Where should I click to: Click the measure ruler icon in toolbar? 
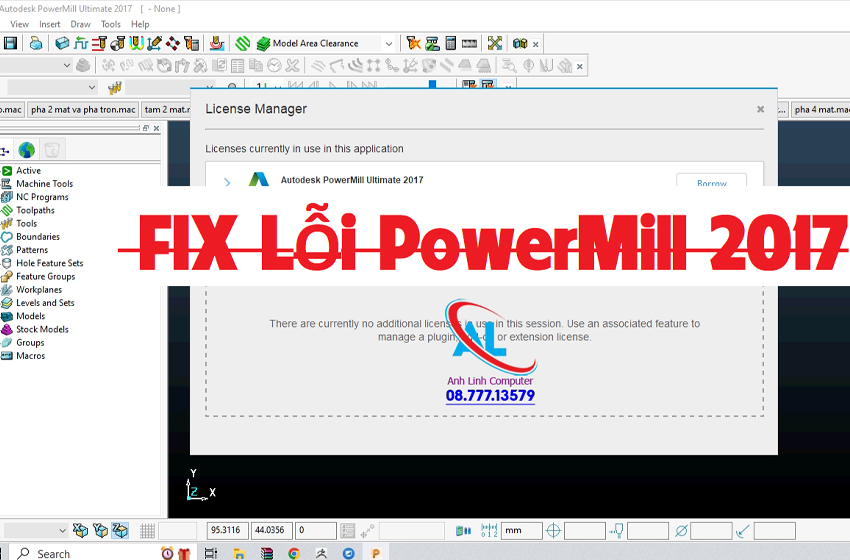(x=469, y=43)
